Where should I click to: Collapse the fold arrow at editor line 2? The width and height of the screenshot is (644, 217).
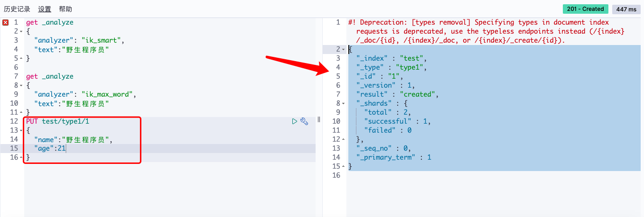tap(22, 31)
